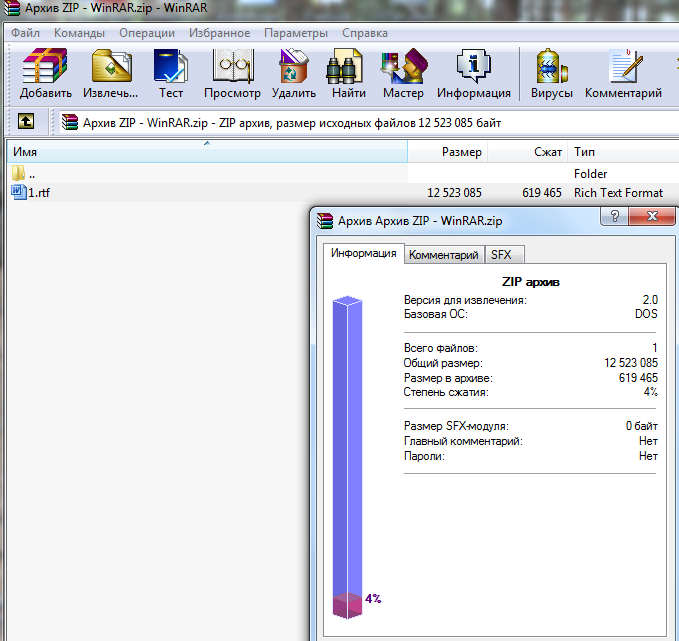Viewport: 679px width, 641px height.
Task: Click the ZIP архив heading in dialog
Action: point(530,282)
